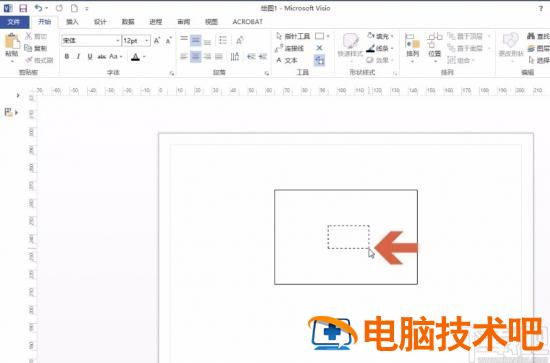Toggle Align Bottom for text
Image resolution: width=550 pixels, height=363 pixels.
207,42
